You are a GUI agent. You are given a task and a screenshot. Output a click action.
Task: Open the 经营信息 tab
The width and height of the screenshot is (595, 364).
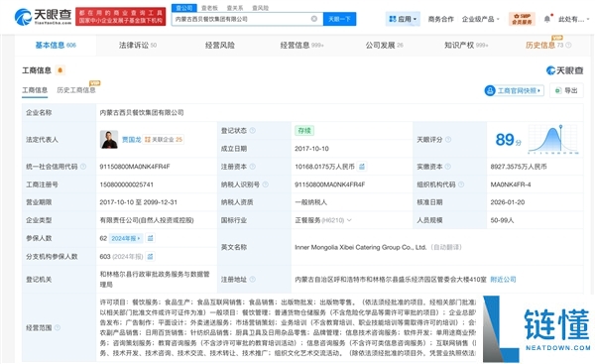pyautogui.click(x=301, y=46)
